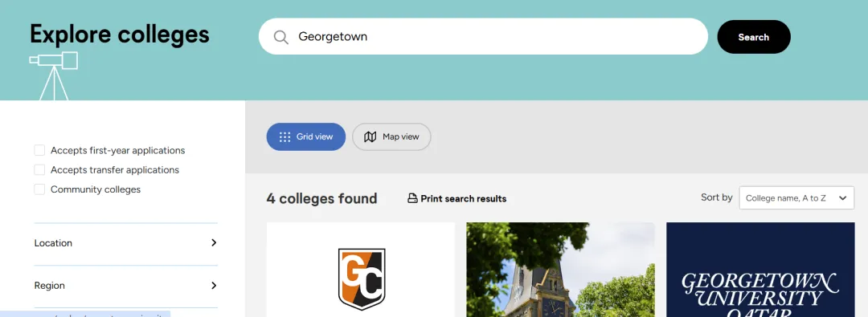This screenshot has height=317, width=868.
Task: Click the Location filter label
Action: coord(53,243)
